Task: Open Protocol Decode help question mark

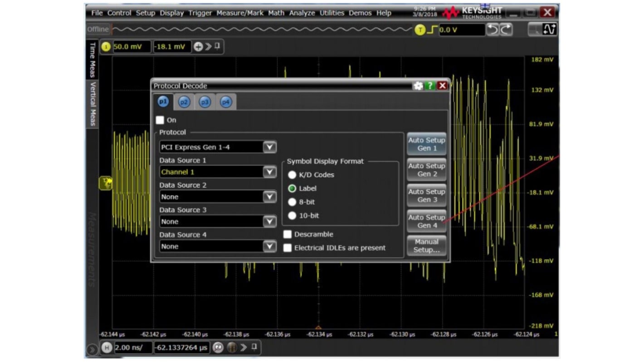Action: pos(429,86)
